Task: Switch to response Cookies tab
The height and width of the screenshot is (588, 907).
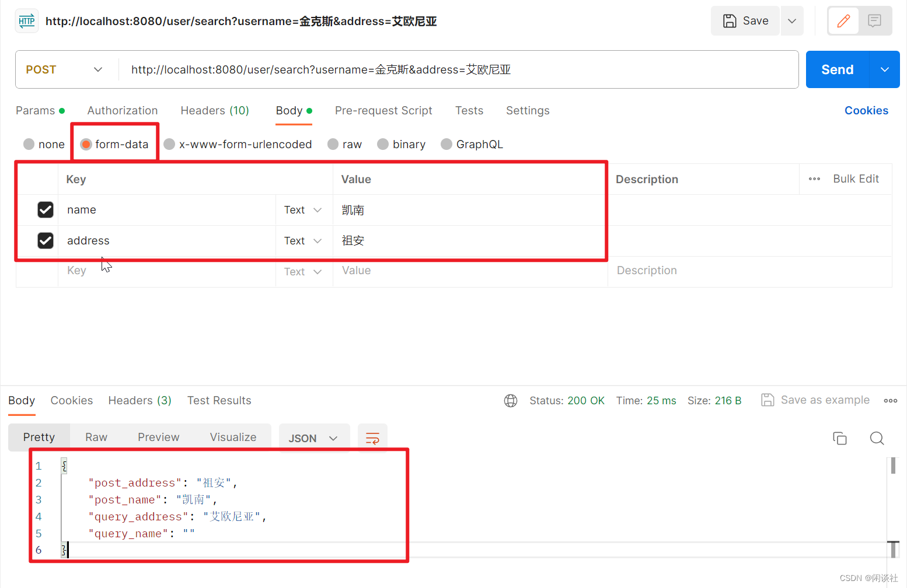Action: pos(72,400)
